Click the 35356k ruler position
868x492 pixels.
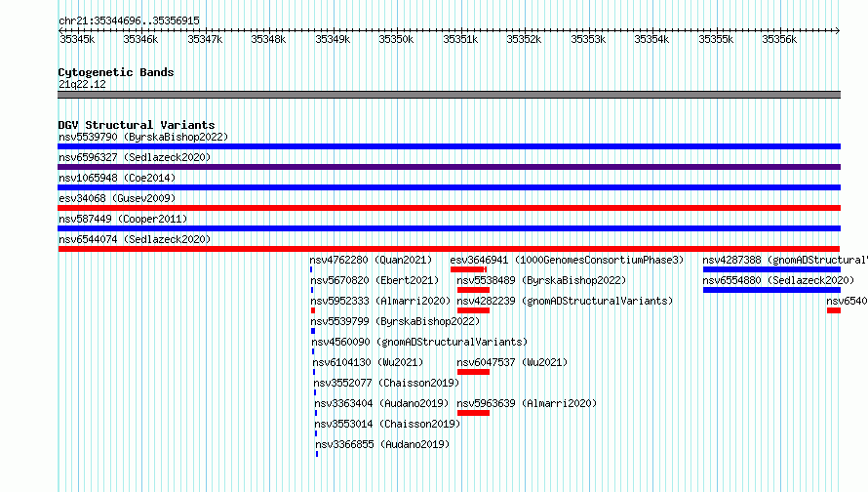(779, 39)
